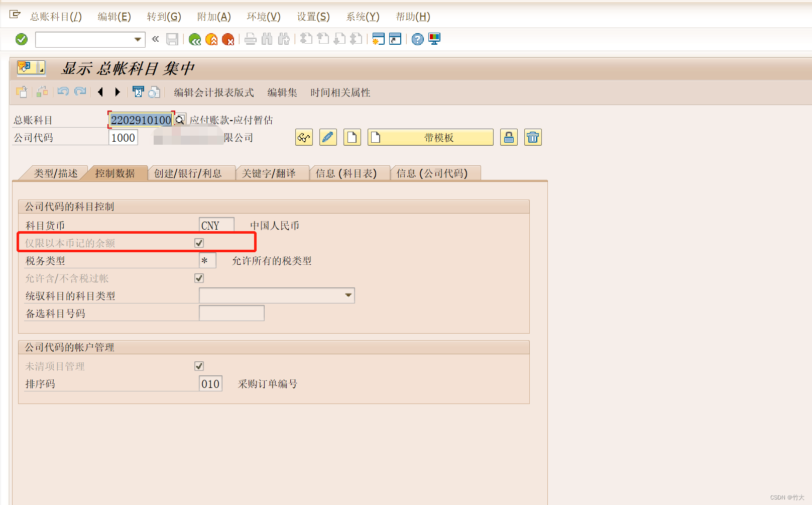812x505 pixels.
Task: Switch to edit mode with pencil icon
Action: pos(328,137)
